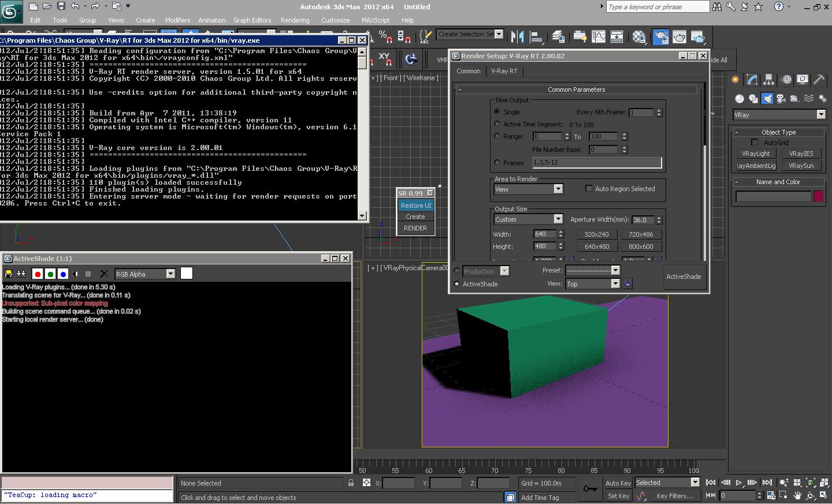Open the Output Size Custom dropdown
Screen dimensions: 832x504
click(528, 219)
